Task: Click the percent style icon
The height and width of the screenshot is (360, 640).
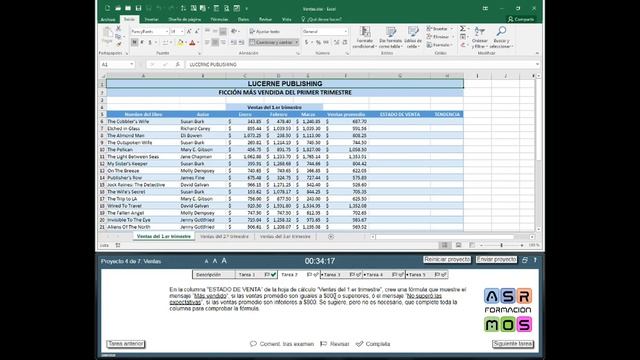Action: click(318, 42)
